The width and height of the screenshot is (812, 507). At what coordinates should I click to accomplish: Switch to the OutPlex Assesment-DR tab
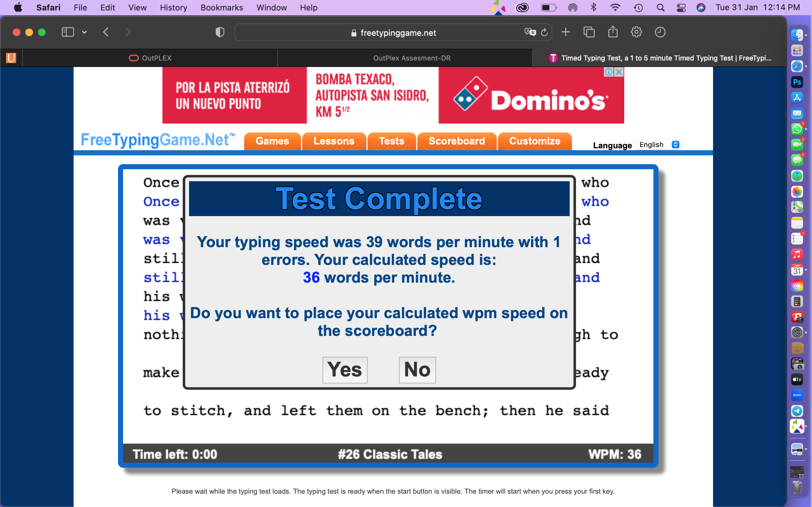(411, 58)
